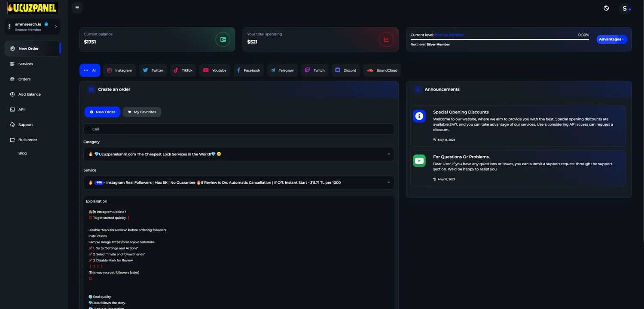Open Services in the sidebar
This screenshot has width=644, height=309.
[26, 64]
